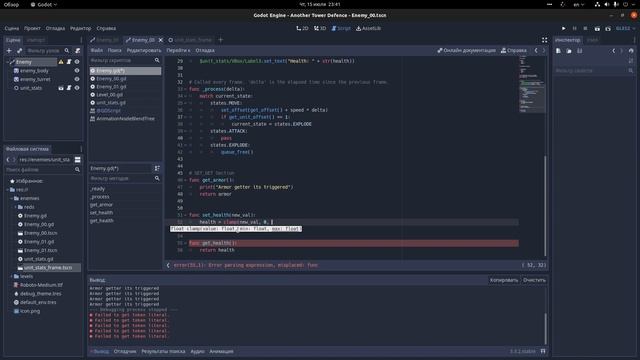Open AssetLib workspace
Image resolution: width=640 pixels, height=360 pixels.
point(368,29)
